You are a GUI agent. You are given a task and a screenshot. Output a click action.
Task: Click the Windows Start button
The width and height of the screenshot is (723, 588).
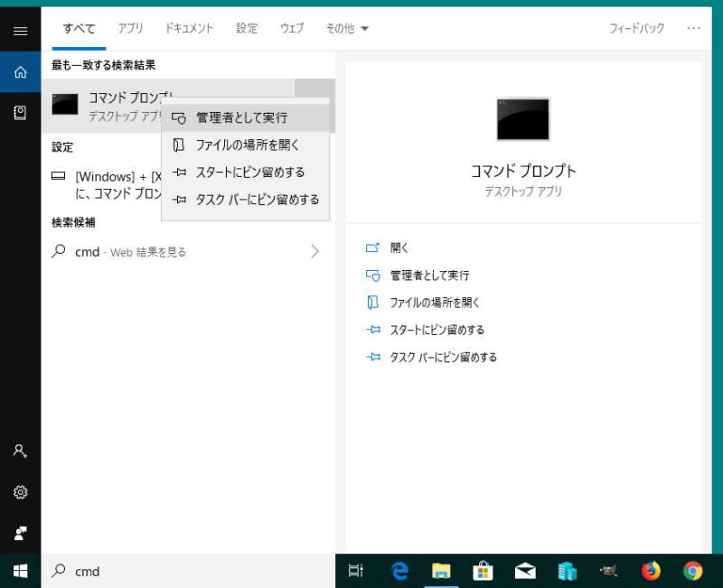20,571
